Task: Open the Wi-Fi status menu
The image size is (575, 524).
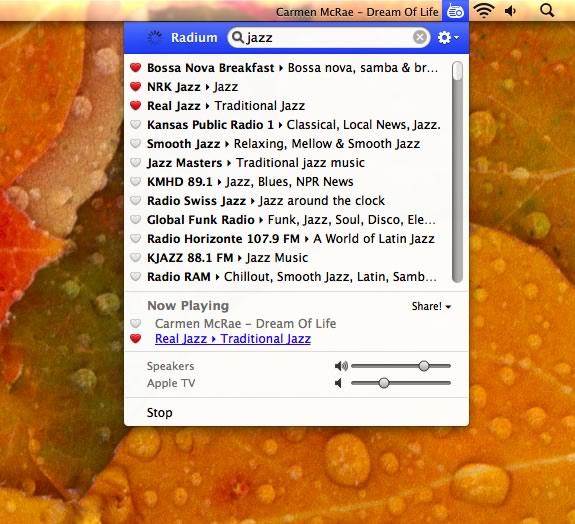Action: [484, 11]
